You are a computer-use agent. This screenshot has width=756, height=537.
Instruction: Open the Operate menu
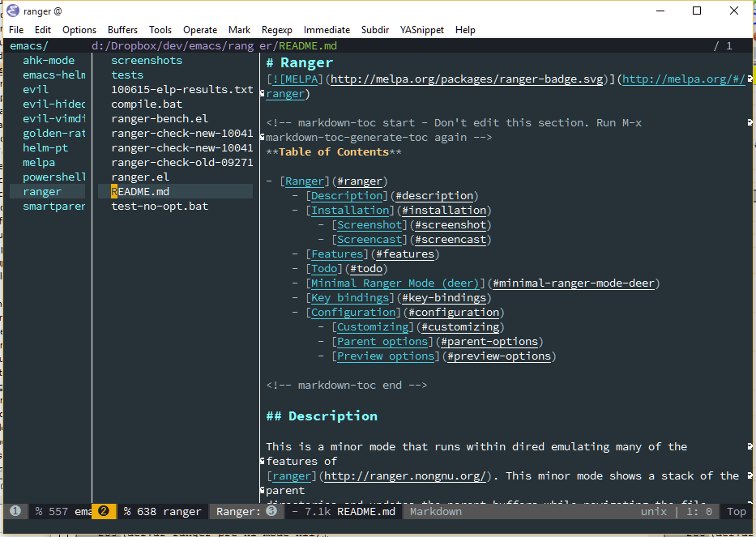click(x=200, y=30)
